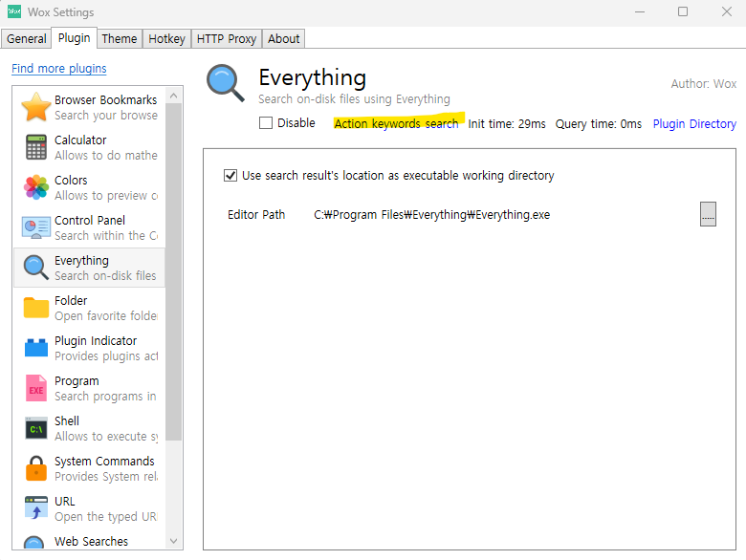Select the Shell plugin name
This screenshot has width=746, height=560.
tap(67, 421)
